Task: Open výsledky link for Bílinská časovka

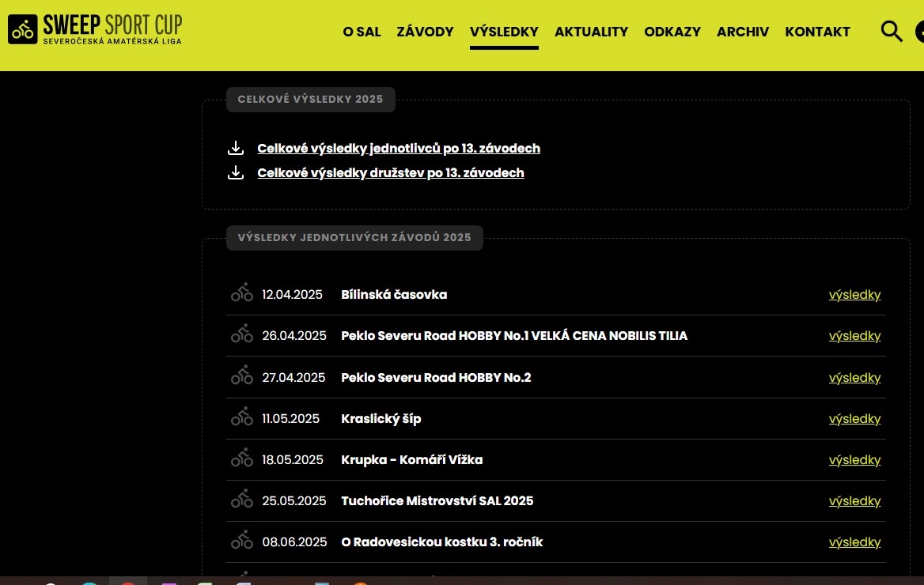Action: coord(854,295)
